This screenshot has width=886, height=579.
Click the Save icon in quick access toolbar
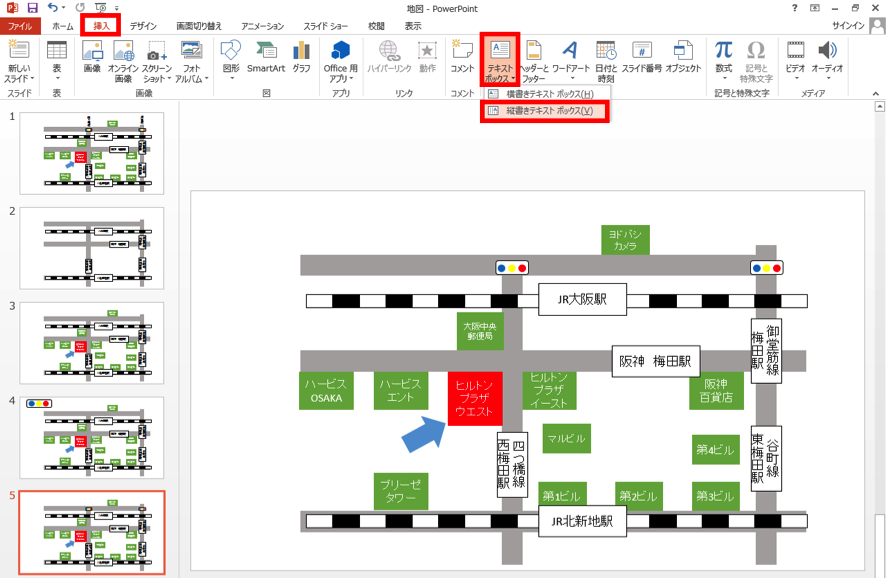click(32, 8)
